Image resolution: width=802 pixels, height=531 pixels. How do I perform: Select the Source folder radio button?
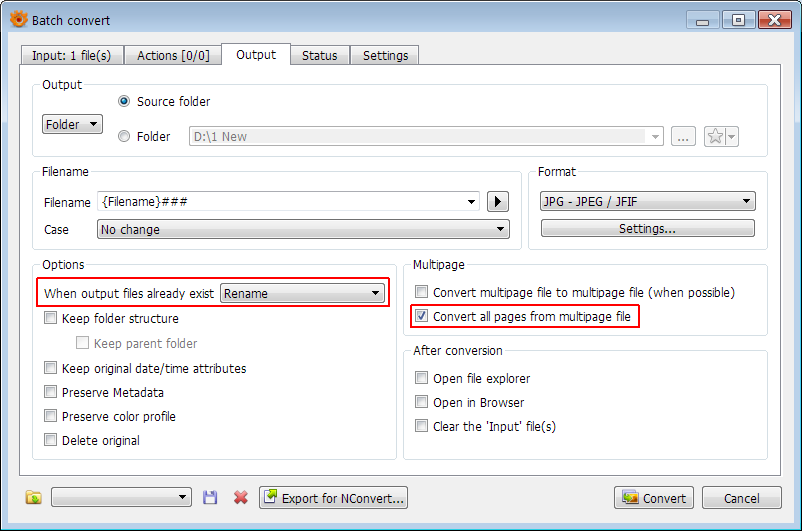[124, 101]
